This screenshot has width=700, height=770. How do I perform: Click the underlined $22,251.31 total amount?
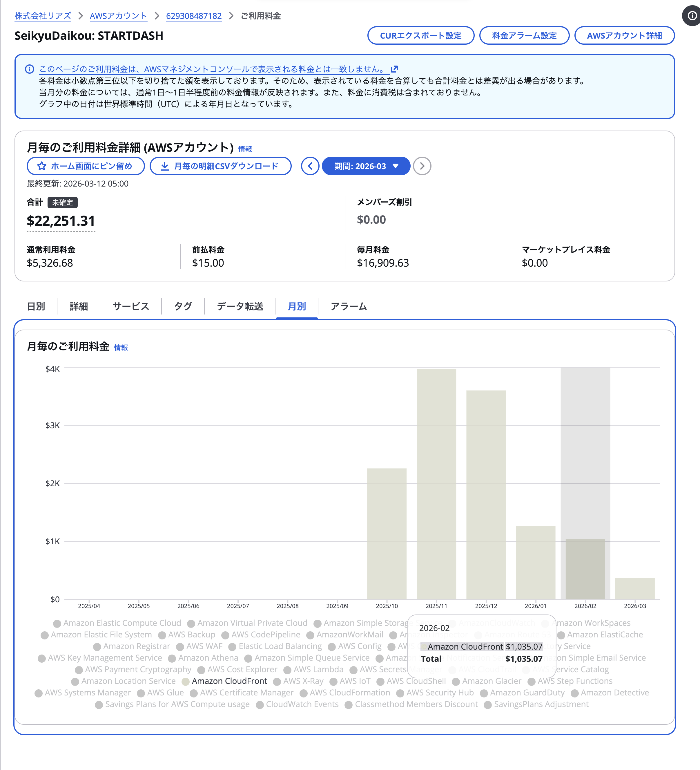click(61, 221)
